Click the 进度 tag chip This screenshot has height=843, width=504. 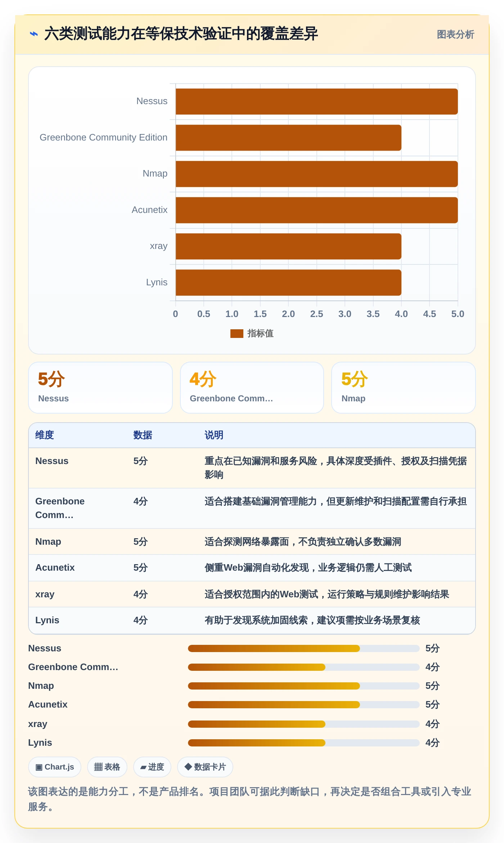click(x=152, y=767)
